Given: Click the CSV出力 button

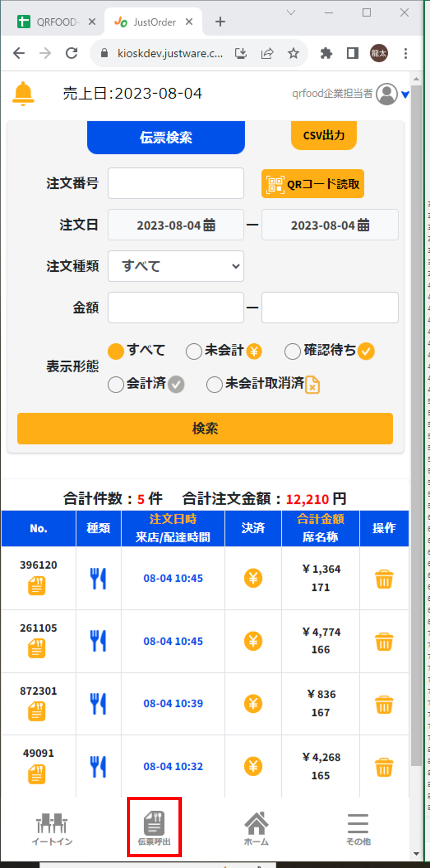Looking at the screenshot, I should pos(324,135).
